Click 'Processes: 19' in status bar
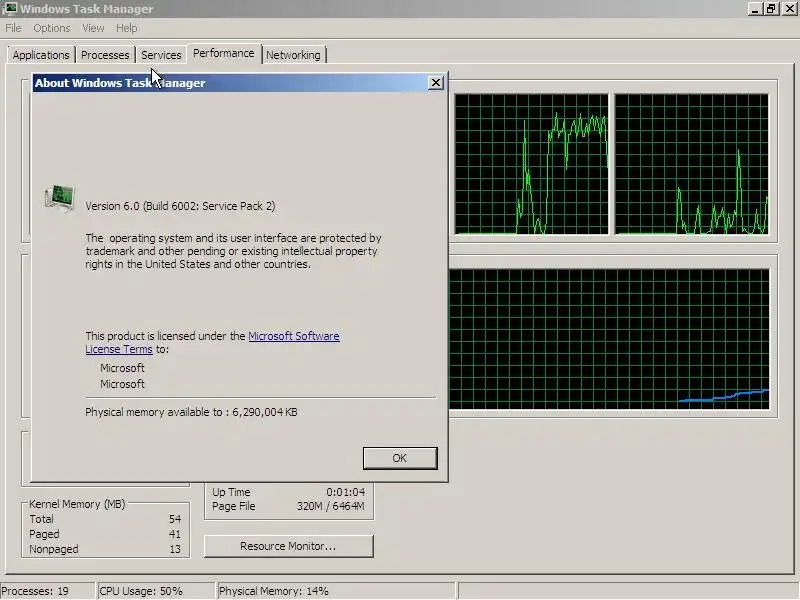Viewport: 800px width, 600px height. [35, 591]
